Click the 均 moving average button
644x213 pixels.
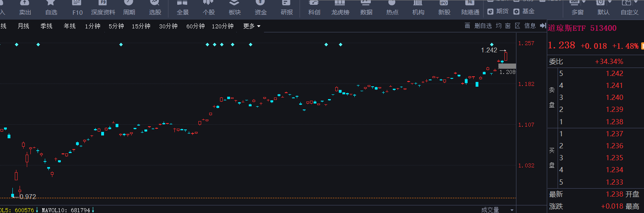498,26
